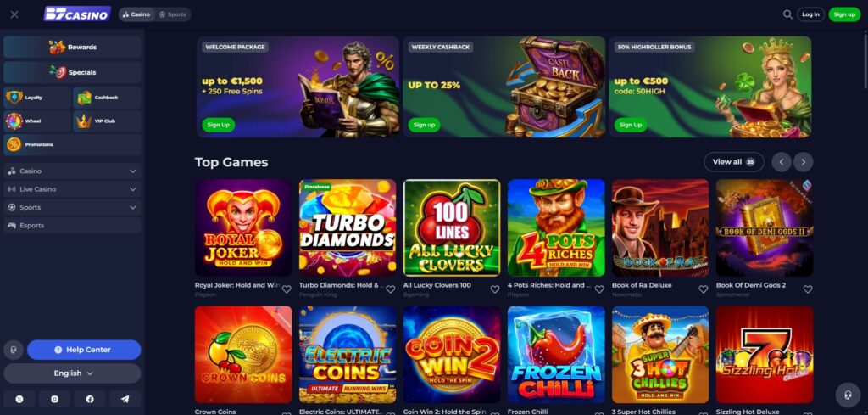Open the Instagram social link
Viewport: 868px width, 415px height.
tap(54, 399)
